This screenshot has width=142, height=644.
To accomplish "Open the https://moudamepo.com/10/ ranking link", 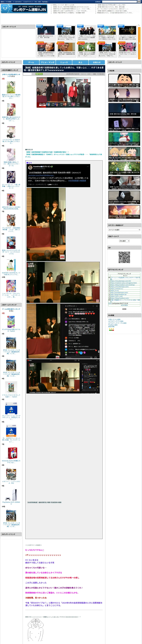I will [x=121, y=281].
